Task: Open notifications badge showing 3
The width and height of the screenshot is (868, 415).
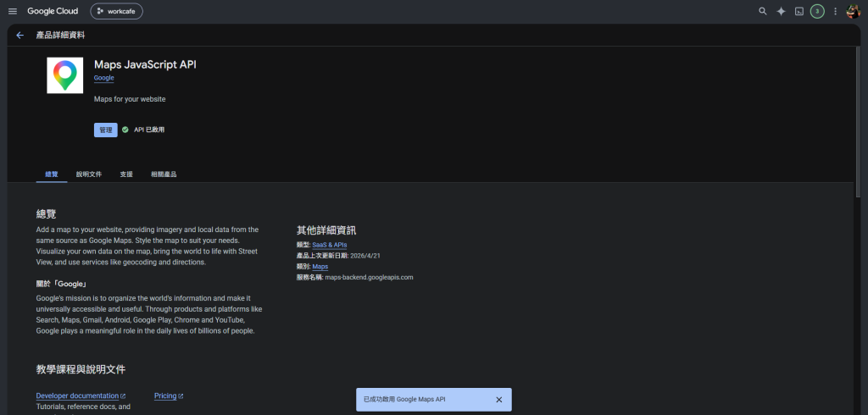Action: [817, 11]
